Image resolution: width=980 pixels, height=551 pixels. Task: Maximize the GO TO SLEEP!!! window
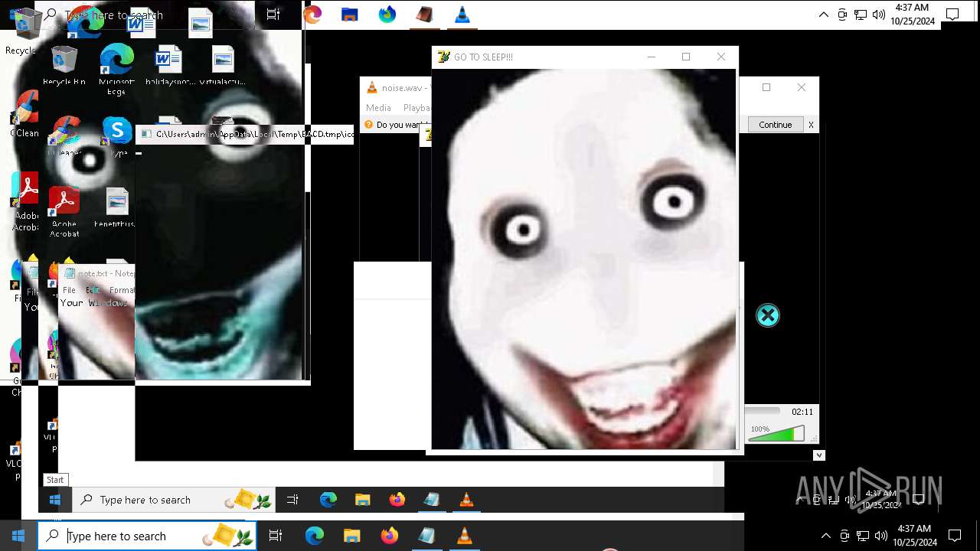coord(686,57)
